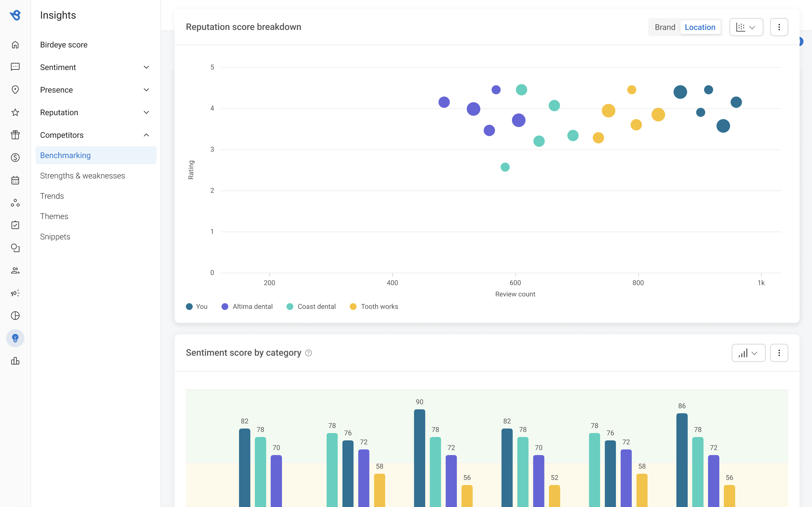812x507 pixels.
Task: Click the Rating axis label
Action: pyautogui.click(x=191, y=170)
